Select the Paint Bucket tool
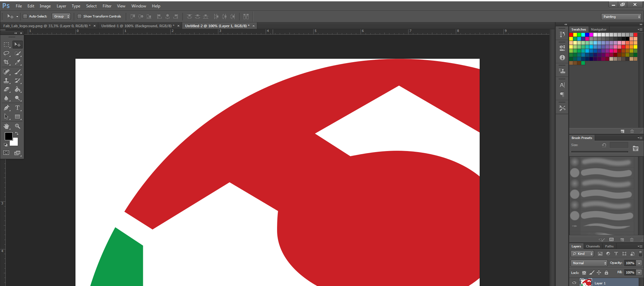This screenshot has width=644, height=286. (x=17, y=89)
